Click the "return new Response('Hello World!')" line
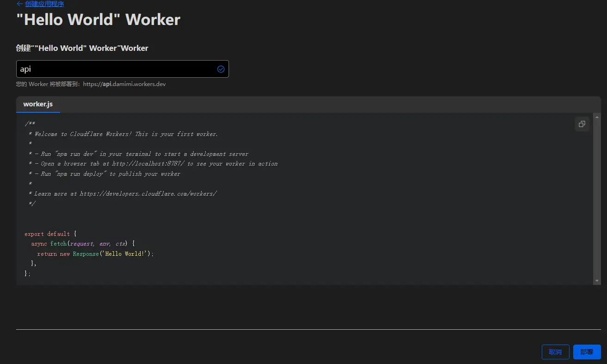Image resolution: width=607 pixels, height=364 pixels. (95, 254)
